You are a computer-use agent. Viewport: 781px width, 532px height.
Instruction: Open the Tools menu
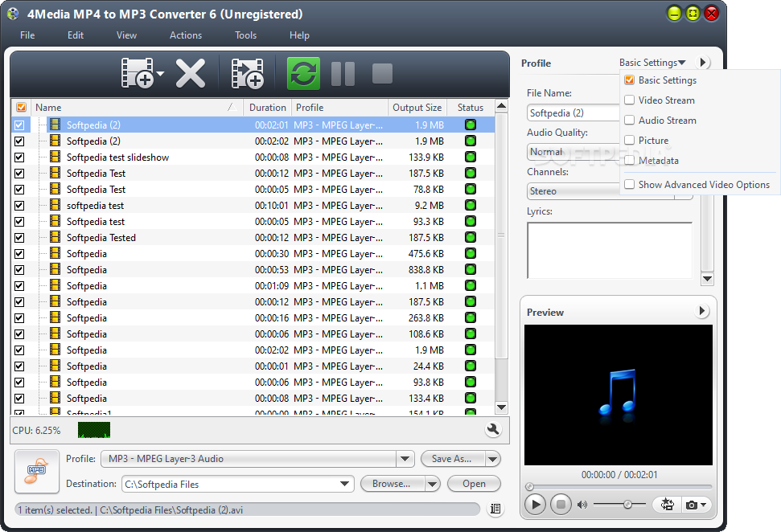(x=245, y=35)
